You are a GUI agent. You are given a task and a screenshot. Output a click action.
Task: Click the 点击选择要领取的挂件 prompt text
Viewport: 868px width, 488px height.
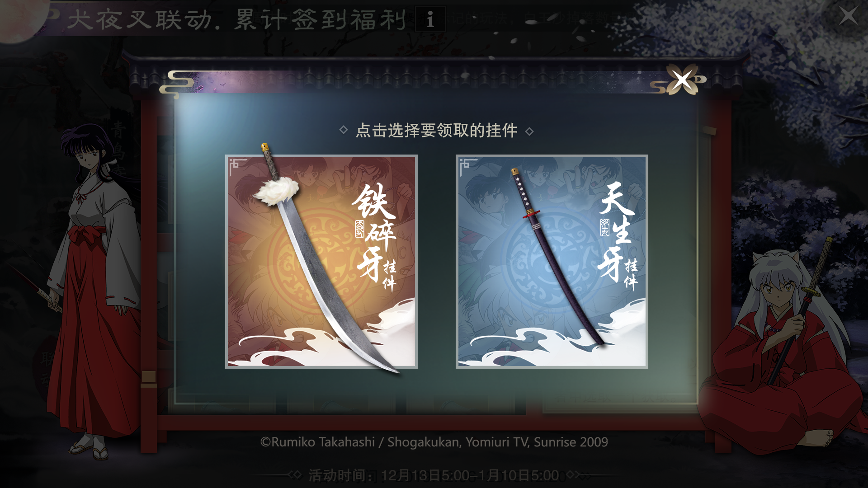click(x=437, y=131)
